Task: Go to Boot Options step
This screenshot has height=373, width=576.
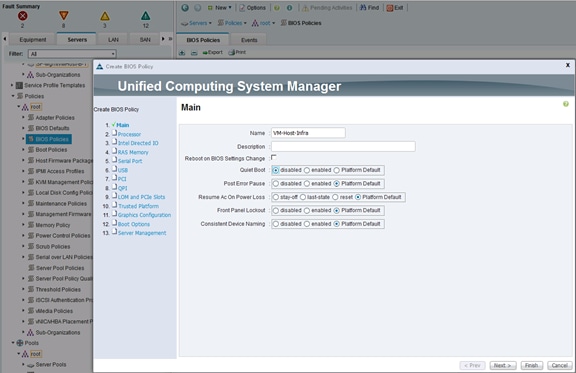Action: pyautogui.click(x=134, y=224)
